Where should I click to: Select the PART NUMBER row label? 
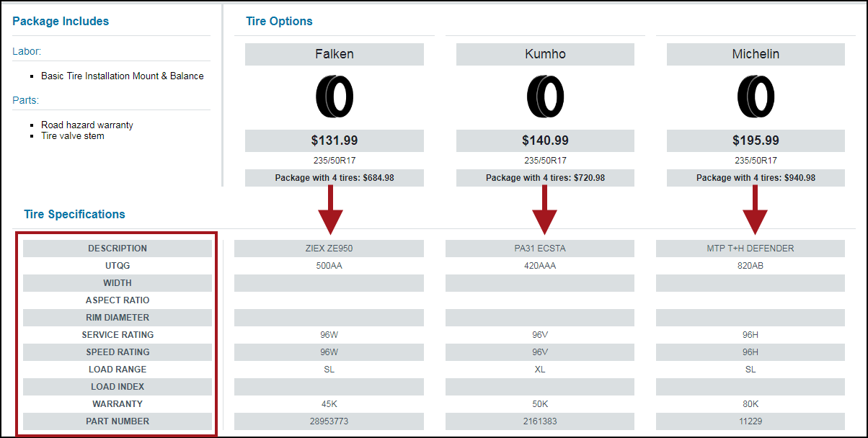click(x=118, y=421)
